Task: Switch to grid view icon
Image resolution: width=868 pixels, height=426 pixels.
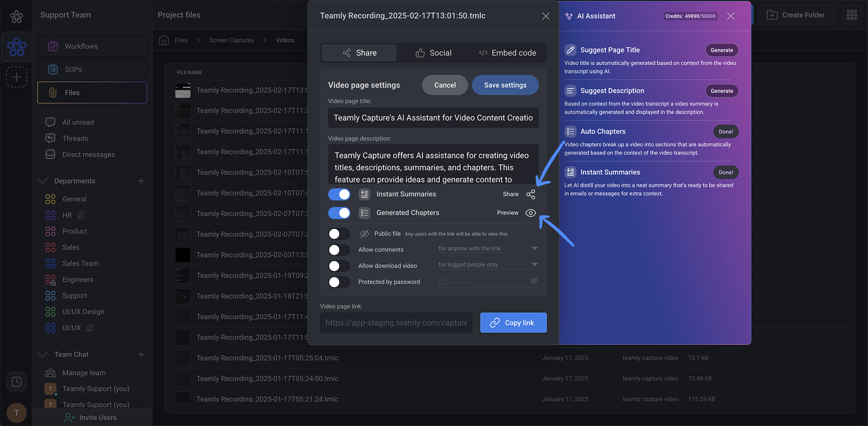Action: coord(852,15)
